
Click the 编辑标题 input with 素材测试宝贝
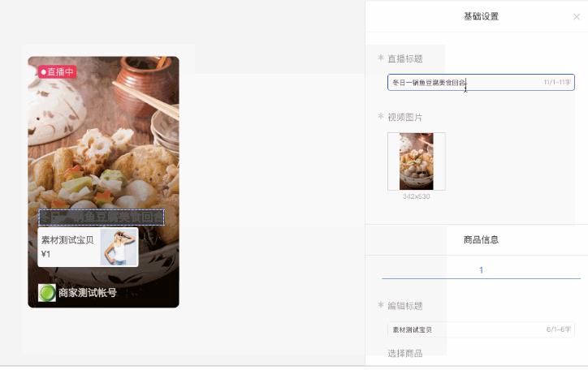click(481, 329)
